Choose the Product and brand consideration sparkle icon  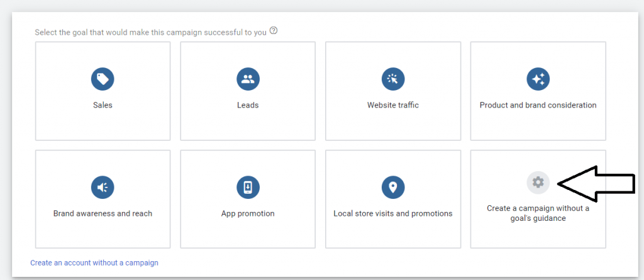click(x=538, y=79)
